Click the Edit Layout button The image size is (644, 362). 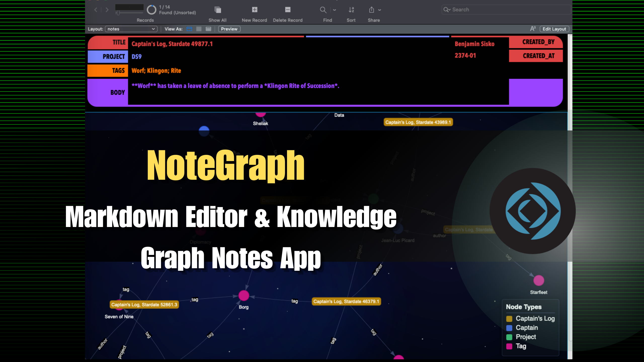coord(554,29)
